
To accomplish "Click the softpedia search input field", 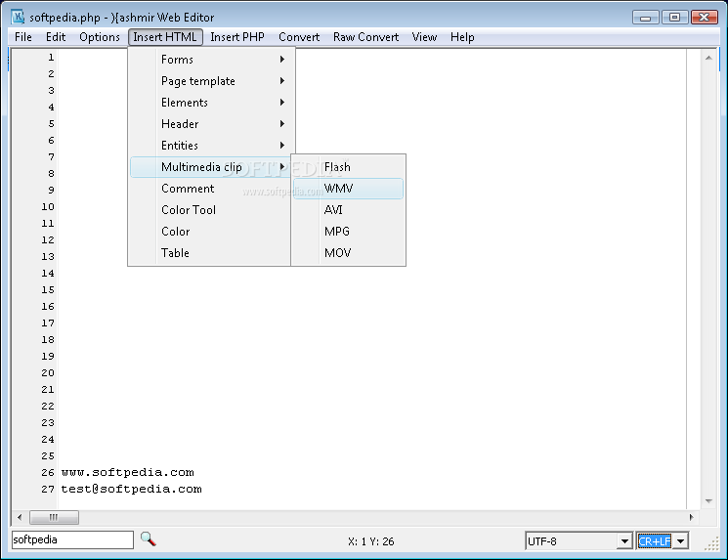I will click(72, 539).
